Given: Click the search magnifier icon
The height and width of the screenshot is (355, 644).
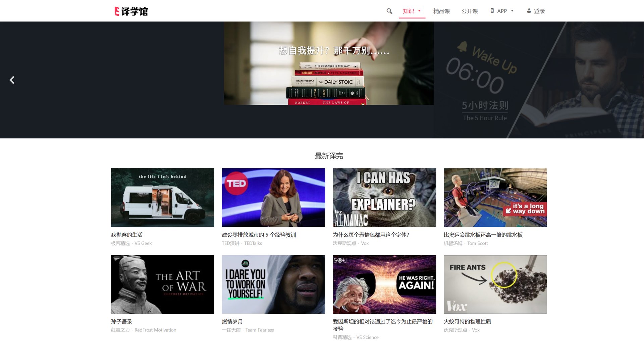Looking at the screenshot, I should click(x=389, y=11).
